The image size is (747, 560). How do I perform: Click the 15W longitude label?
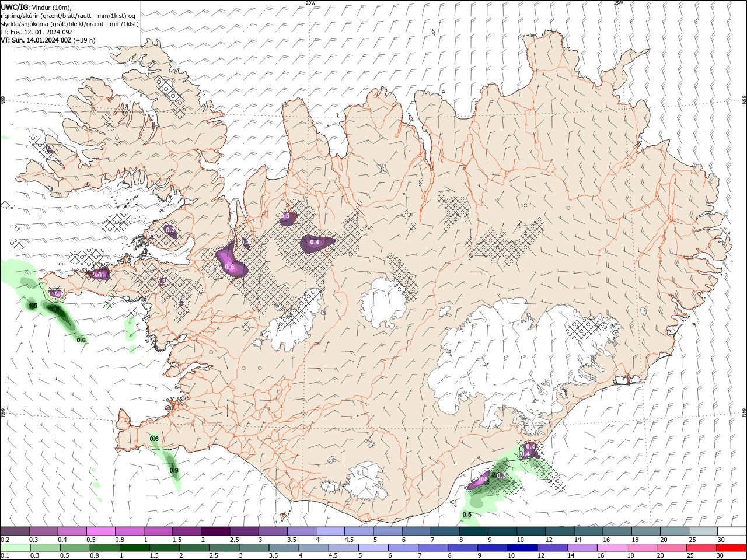tap(618, 3)
